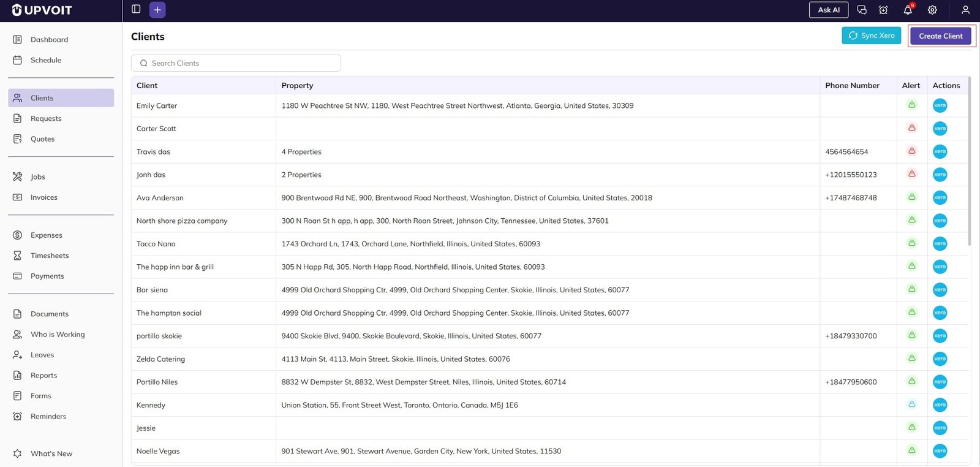Click red alert icon for Carter Scott
980x467 pixels.
point(911,128)
